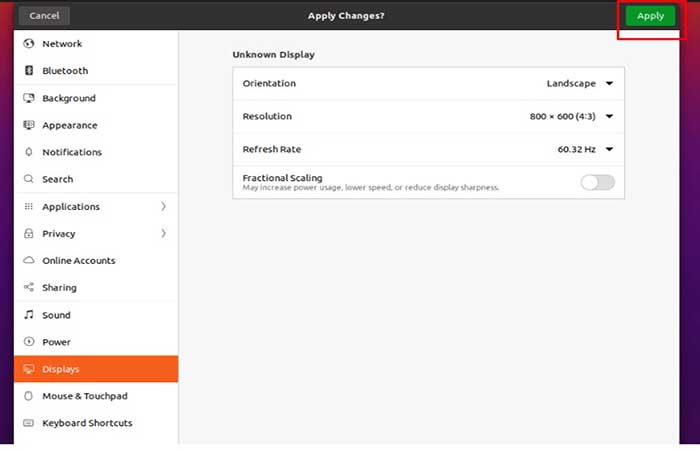Select Search in the sidebar

click(96, 179)
